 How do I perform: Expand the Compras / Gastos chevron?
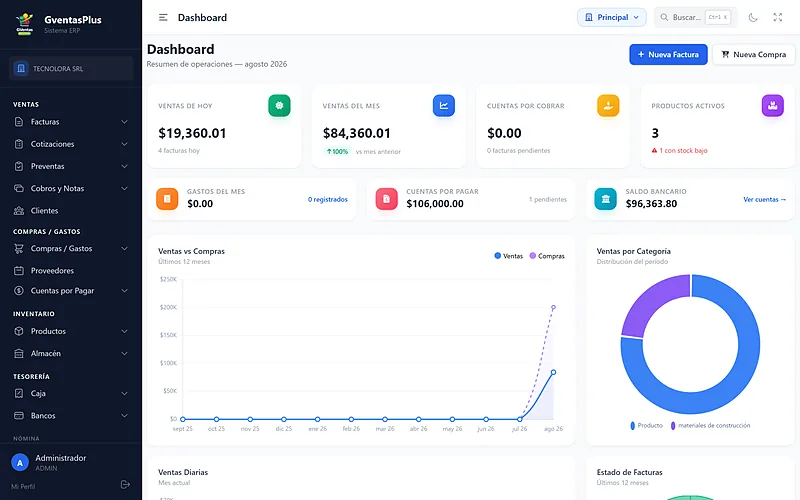point(124,248)
